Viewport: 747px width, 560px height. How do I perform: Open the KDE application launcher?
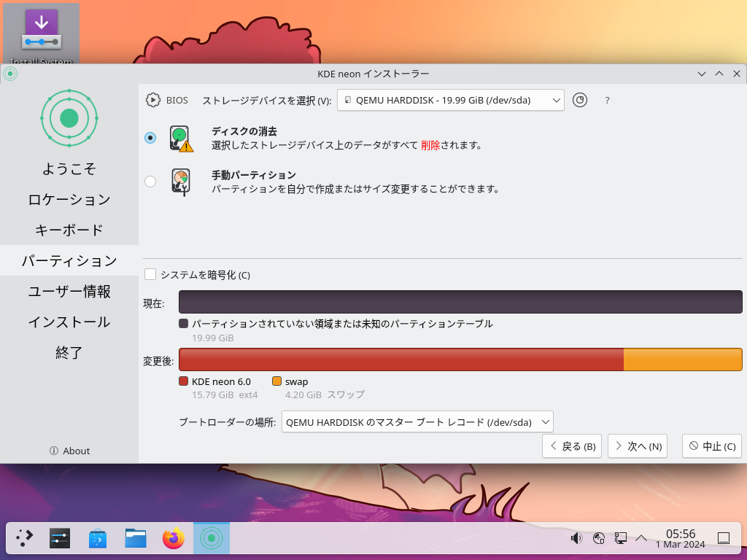pyautogui.click(x=24, y=538)
